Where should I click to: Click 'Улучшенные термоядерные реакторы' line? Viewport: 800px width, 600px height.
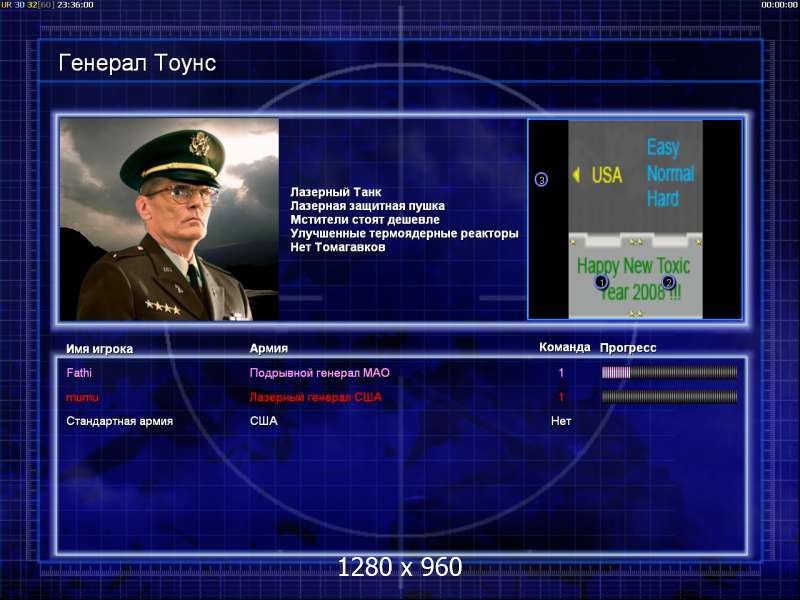pos(404,234)
